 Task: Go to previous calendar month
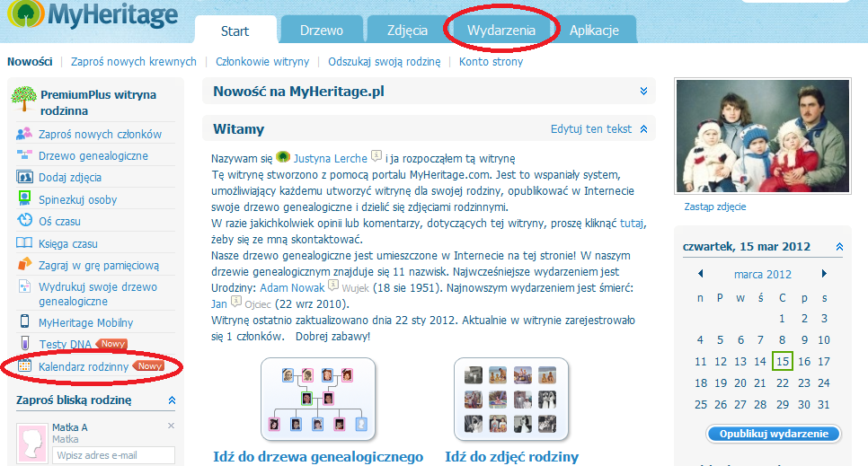(700, 273)
